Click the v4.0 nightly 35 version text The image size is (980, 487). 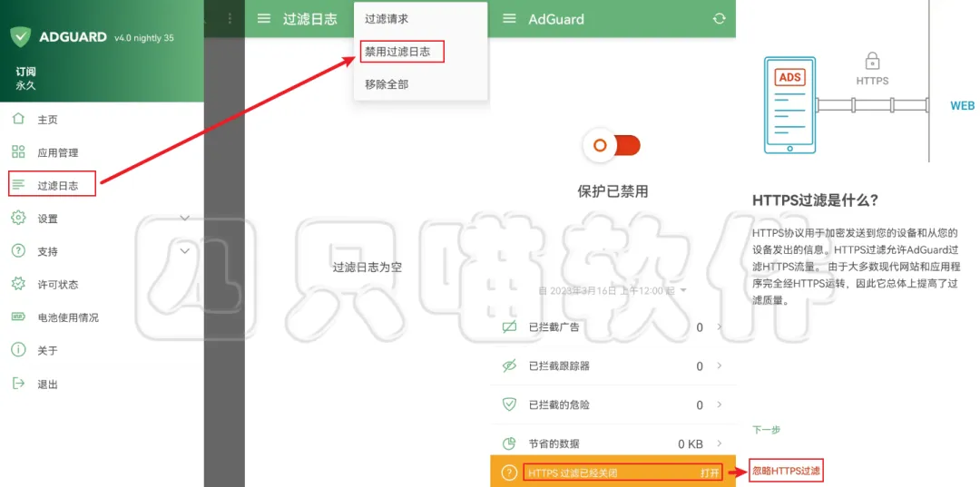point(143,38)
